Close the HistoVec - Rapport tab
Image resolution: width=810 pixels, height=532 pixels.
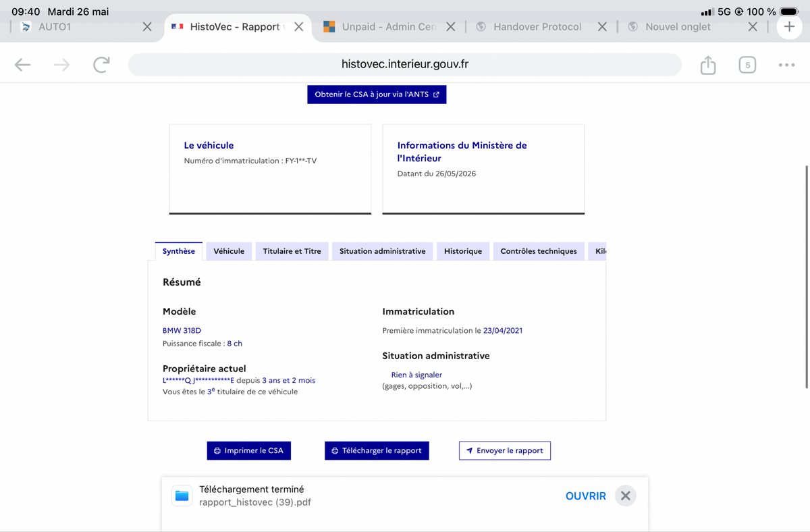coord(298,27)
